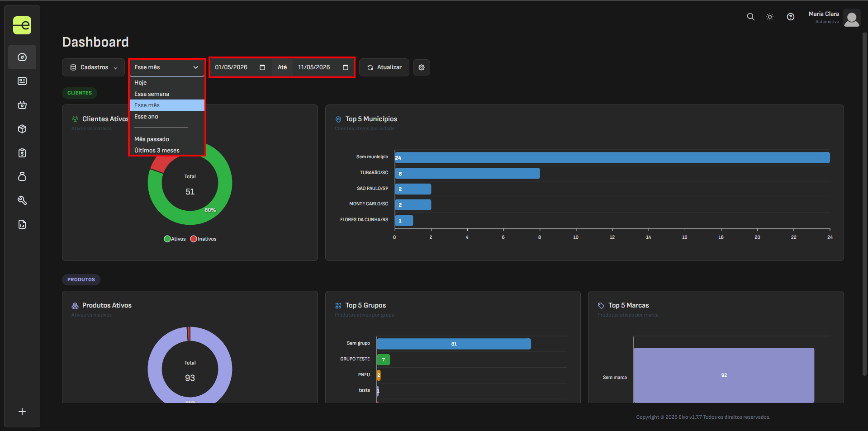This screenshot has width=868, height=431.
Task: Open the money bag icon in sidebar
Action: (22, 176)
